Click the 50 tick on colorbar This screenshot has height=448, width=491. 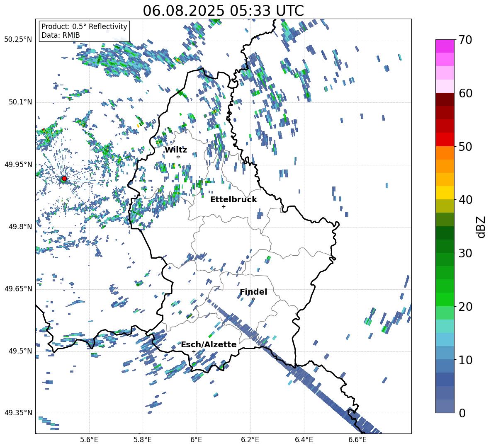pyautogui.click(x=465, y=147)
